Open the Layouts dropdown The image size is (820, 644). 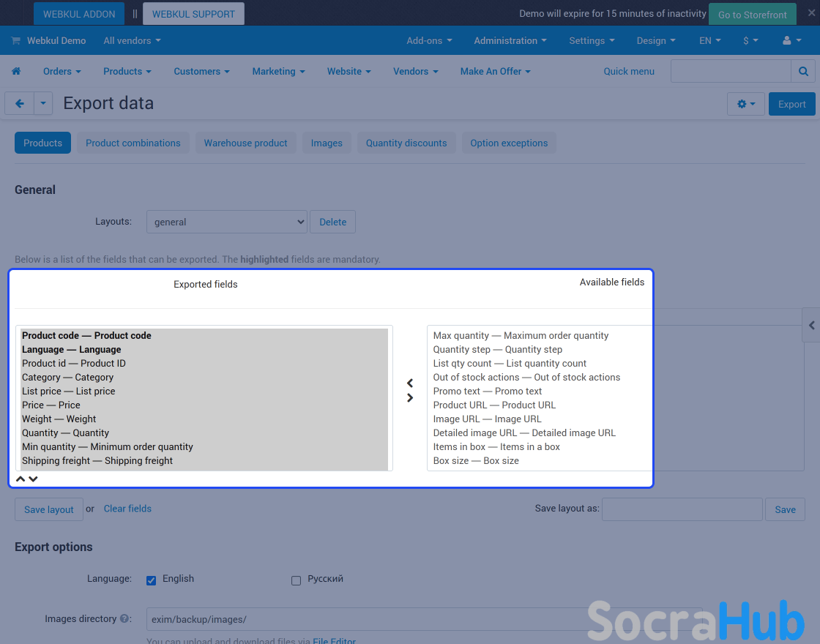226,222
